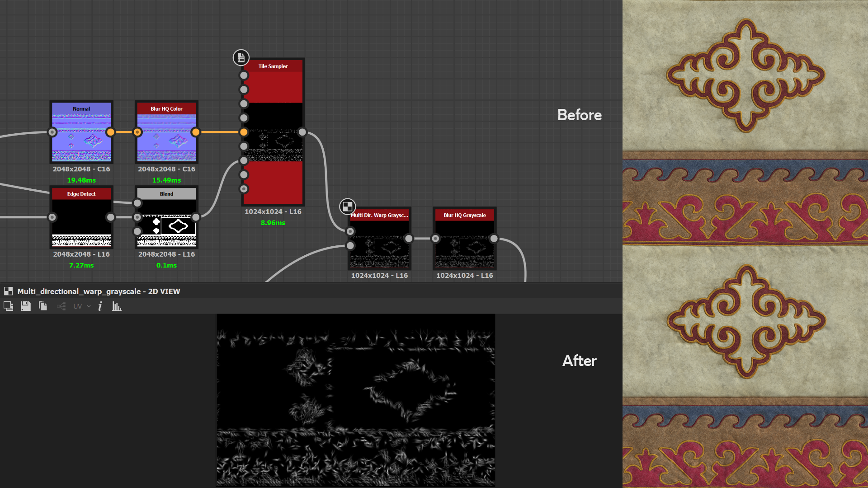Image resolution: width=868 pixels, height=488 pixels.
Task: Click the checker icon beside 2D VIEW title
Action: pos(8,291)
